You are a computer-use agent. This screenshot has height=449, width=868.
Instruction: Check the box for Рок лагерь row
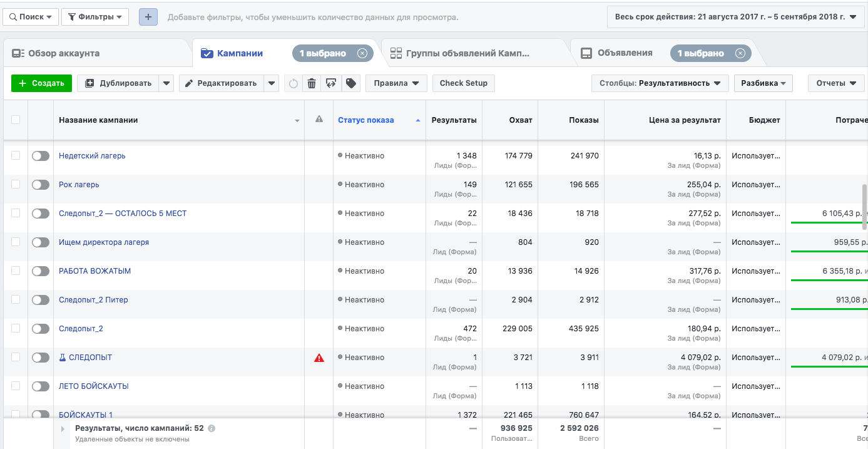click(16, 184)
